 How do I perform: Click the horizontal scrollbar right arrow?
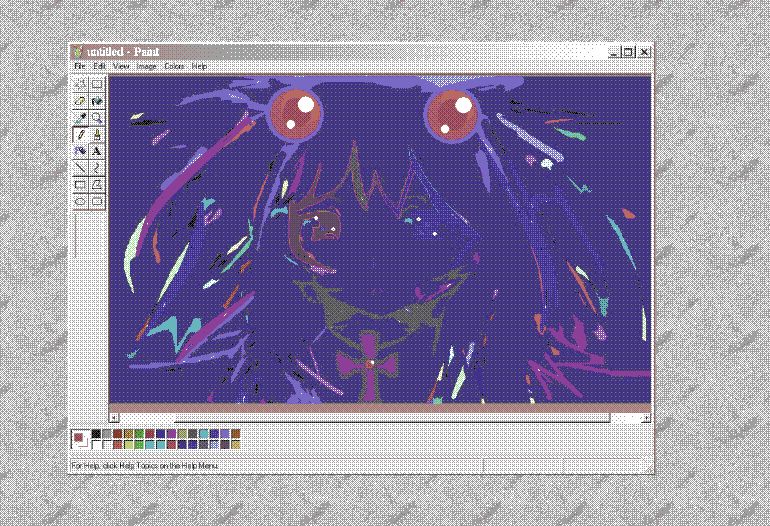(x=646, y=417)
